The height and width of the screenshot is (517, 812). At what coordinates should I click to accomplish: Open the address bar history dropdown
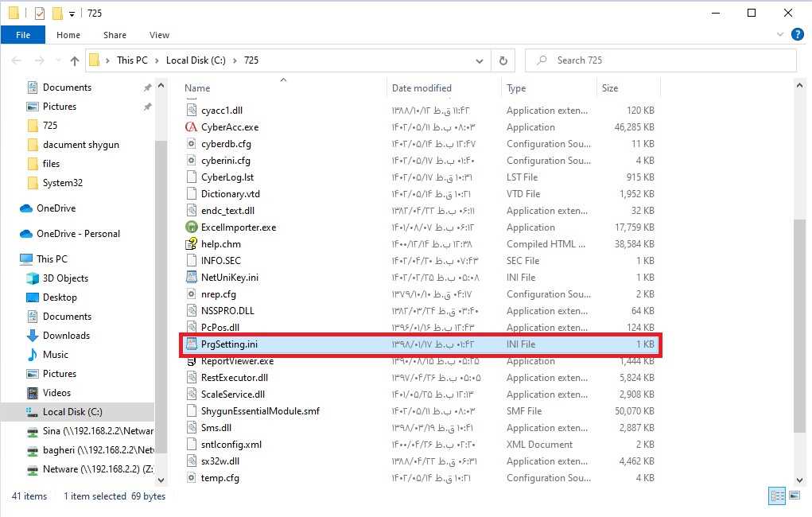click(x=480, y=60)
